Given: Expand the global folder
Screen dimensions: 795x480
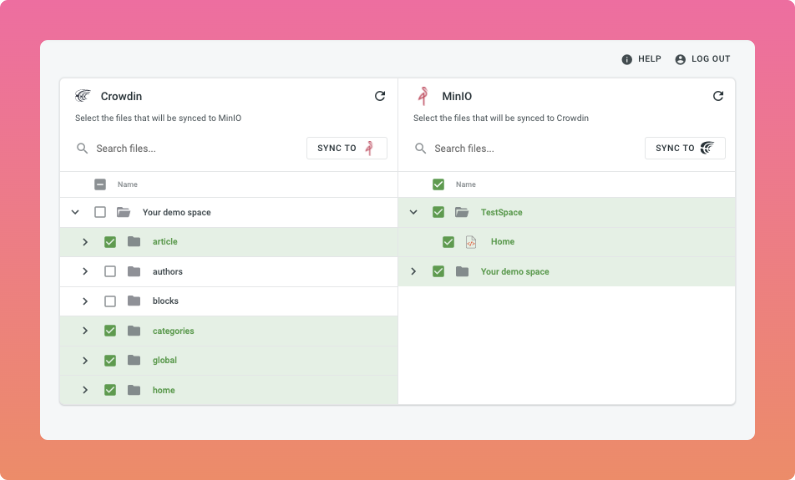Looking at the screenshot, I should [x=85, y=360].
